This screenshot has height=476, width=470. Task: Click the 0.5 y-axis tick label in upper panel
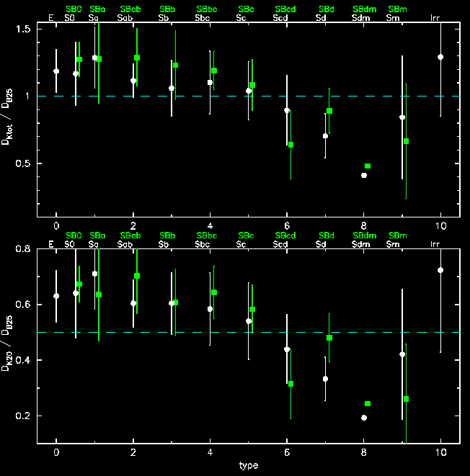23,163
